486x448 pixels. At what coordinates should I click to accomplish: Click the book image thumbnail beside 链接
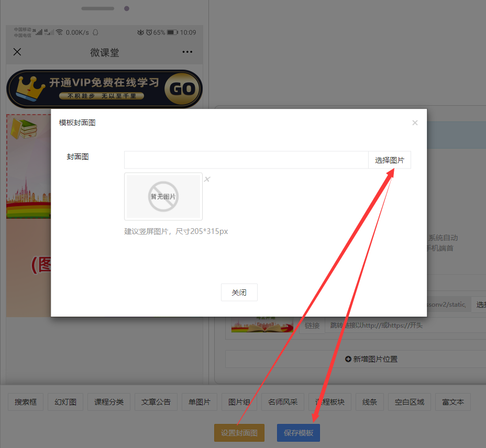262,324
